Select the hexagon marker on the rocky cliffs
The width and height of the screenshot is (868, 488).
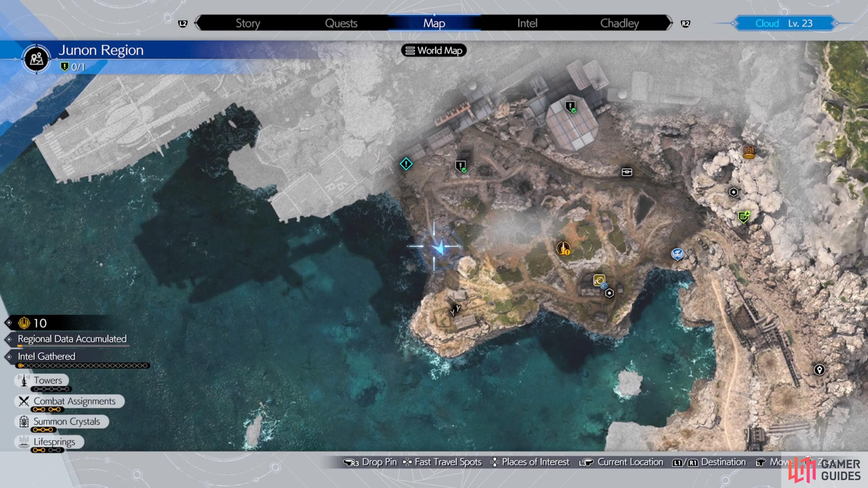(x=733, y=192)
